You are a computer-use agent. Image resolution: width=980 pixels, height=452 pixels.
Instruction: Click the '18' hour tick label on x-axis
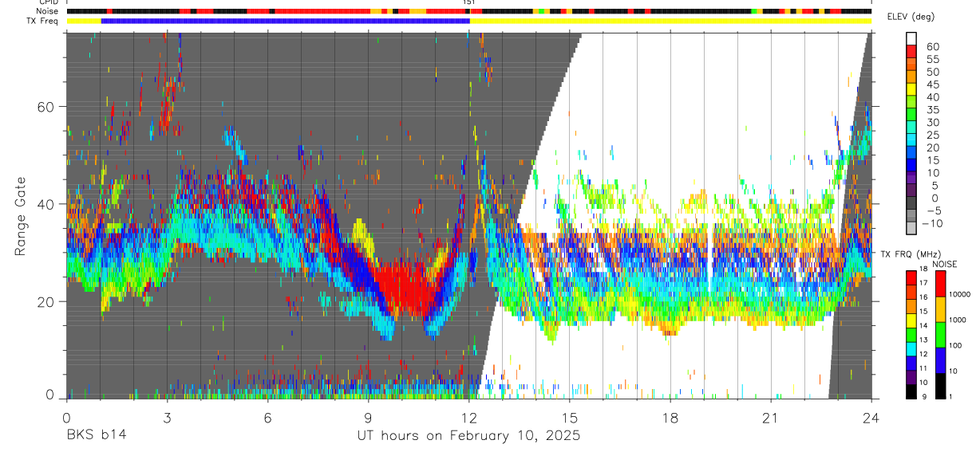coord(670,417)
